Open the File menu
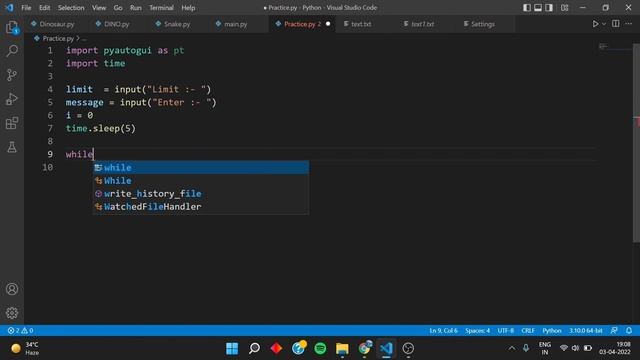This screenshot has width=640, height=360. tap(26, 8)
